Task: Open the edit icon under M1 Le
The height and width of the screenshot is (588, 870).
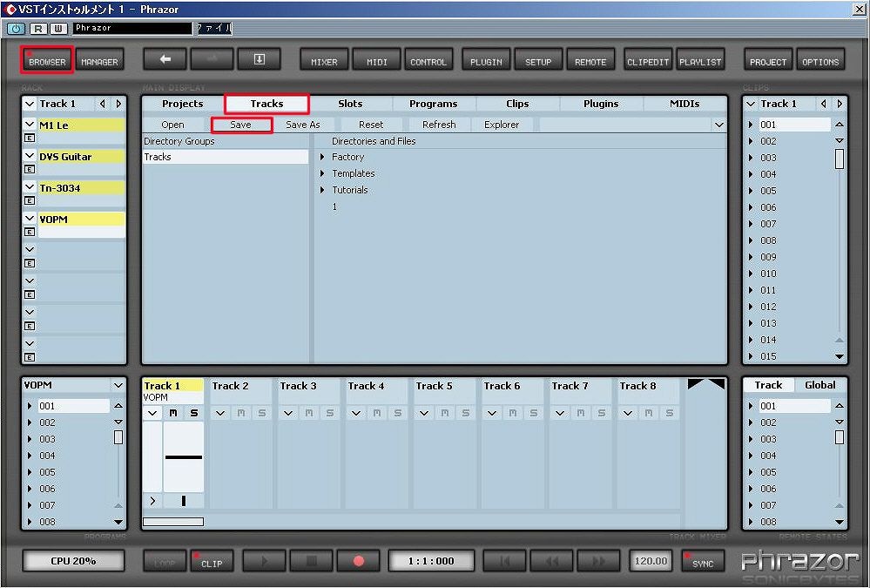Action: click(x=30, y=138)
